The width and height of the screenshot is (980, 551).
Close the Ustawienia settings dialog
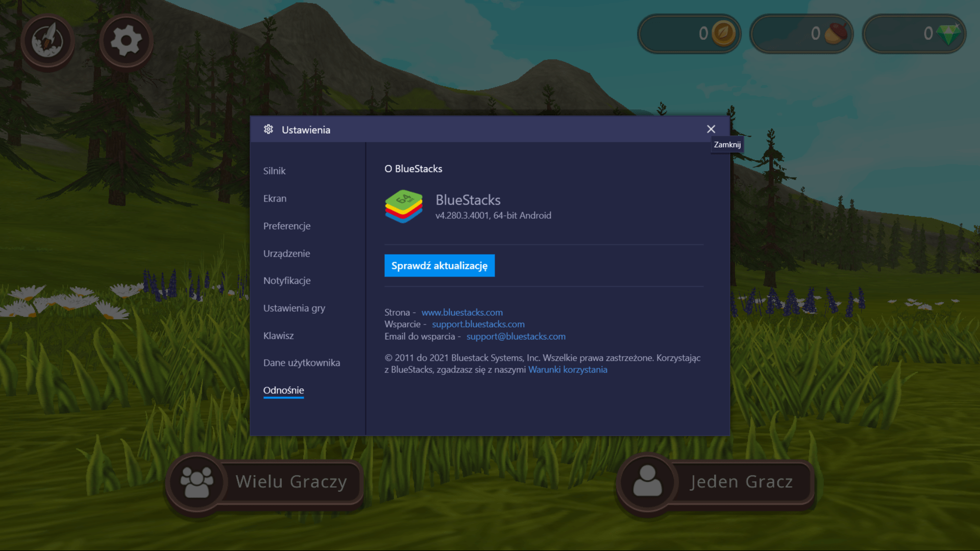[x=711, y=129]
